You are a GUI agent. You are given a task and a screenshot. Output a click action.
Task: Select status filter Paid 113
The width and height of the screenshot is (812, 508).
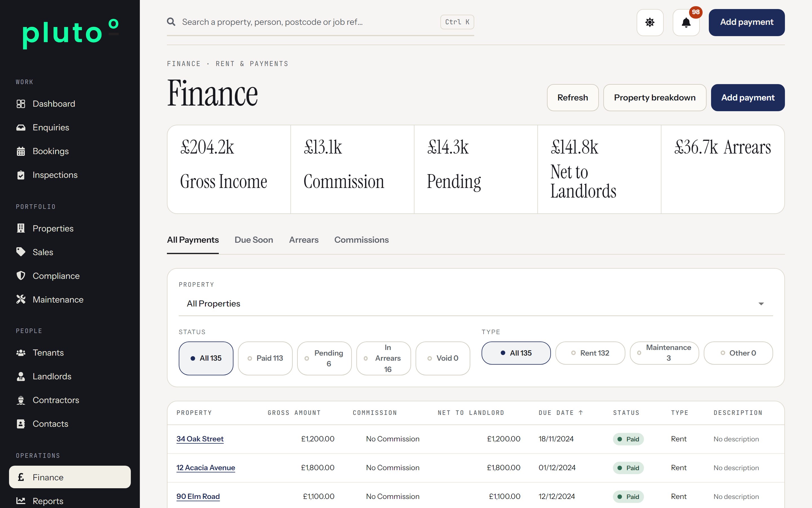[x=265, y=358]
